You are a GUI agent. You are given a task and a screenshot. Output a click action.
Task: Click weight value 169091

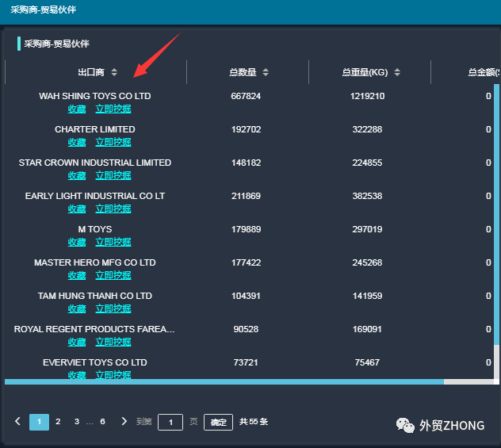coord(368,329)
